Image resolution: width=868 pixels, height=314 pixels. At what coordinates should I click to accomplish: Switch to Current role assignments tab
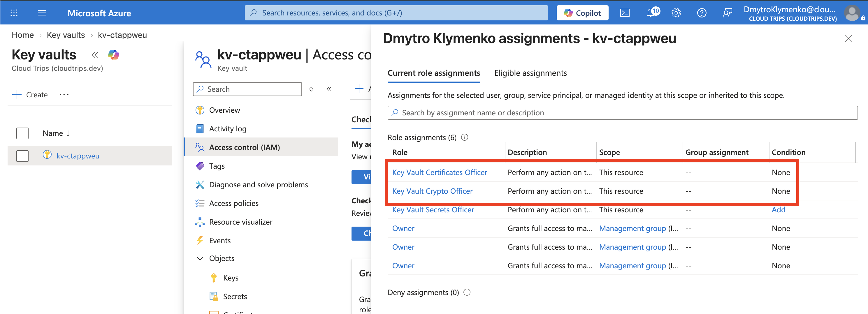(x=434, y=73)
